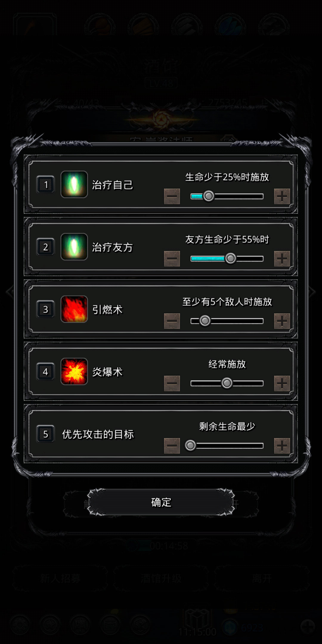Click the plus button for 炎爆术
The image size is (322, 644).
282,383
